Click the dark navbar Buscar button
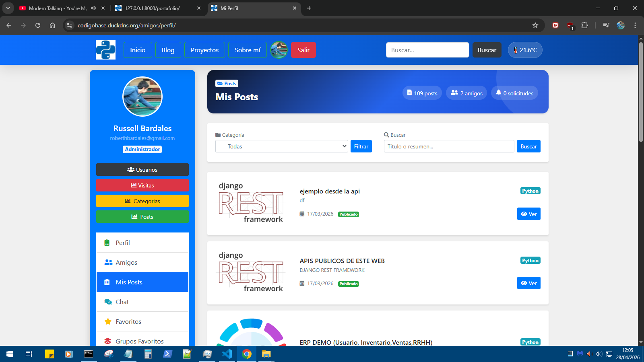The height and width of the screenshot is (362, 644). pyautogui.click(x=487, y=50)
